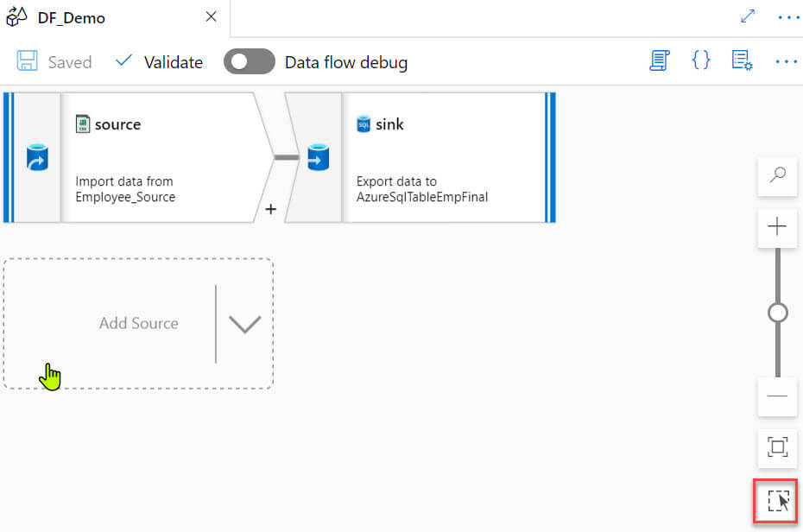This screenshot has width=803, height=532.
Task: Click the zoom slider handle
Action: point(777,313)
